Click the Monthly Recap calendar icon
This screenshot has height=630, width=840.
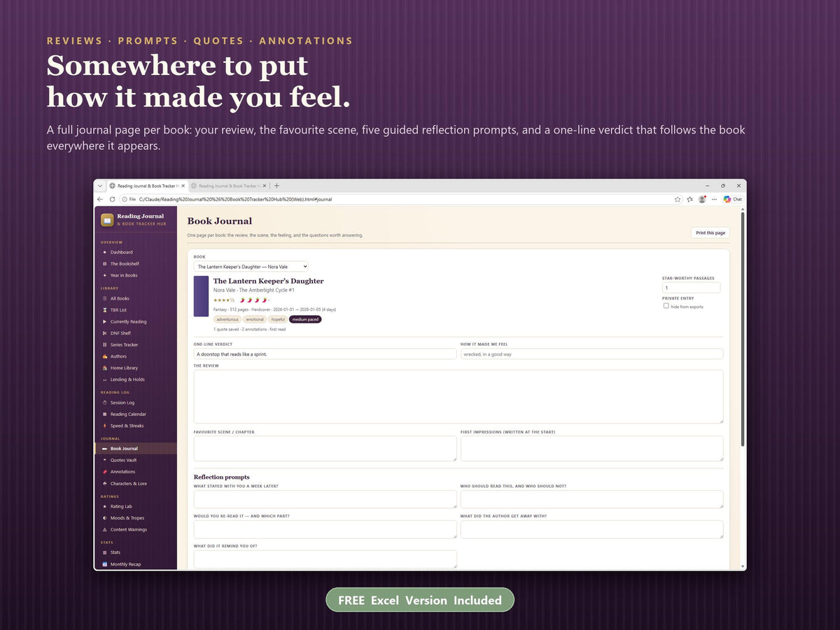(105, 564)
